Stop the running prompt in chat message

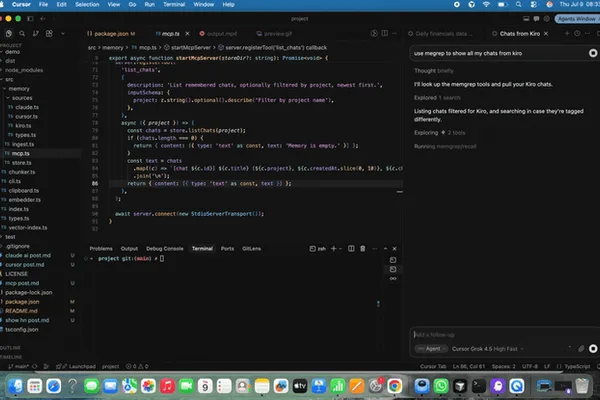(x=593, y=53)
